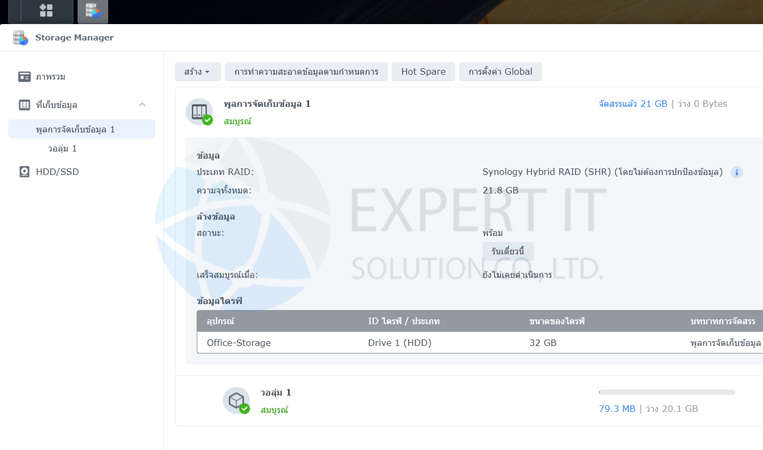Click the วอลุ่ม 1 cube icon

coord(236,400)
